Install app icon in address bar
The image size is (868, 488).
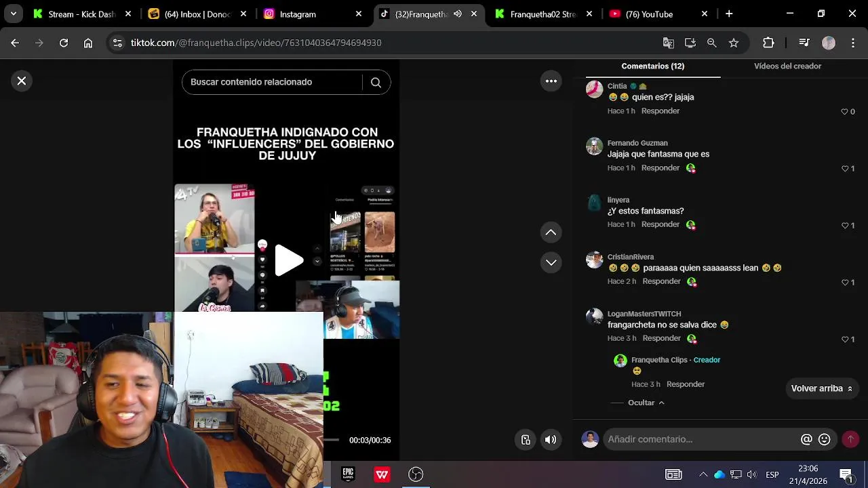(690, 43)
